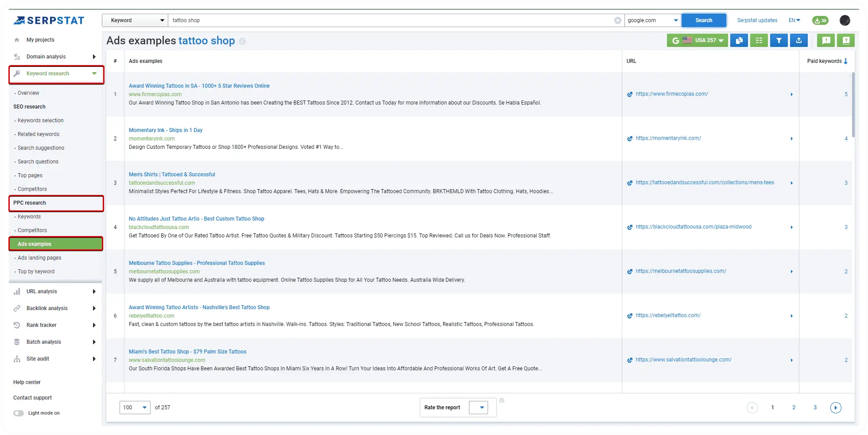Clear the search field with the X icon
868x435 pixels.
(x=617, y=20)
